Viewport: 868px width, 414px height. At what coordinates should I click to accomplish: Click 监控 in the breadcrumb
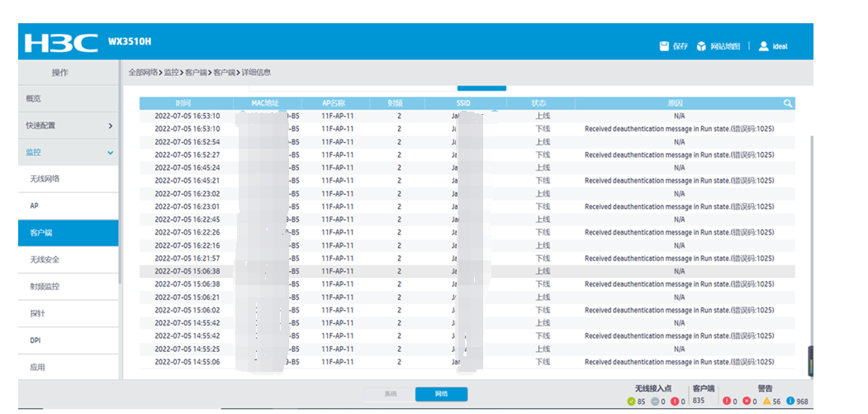click(x=171, y=73)
